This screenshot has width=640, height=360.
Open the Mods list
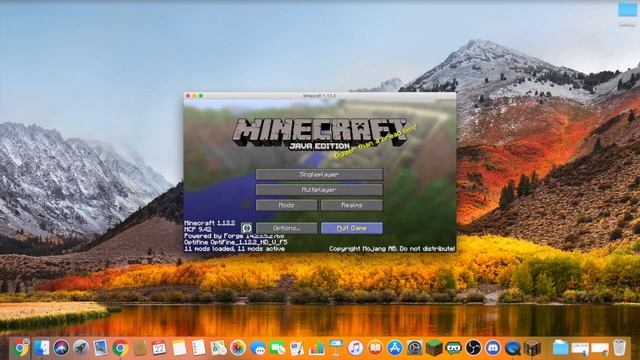pyautogui.click(x=287, y=205)
